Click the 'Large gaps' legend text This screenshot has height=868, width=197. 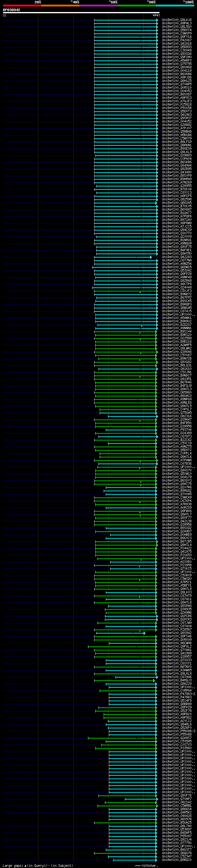click(x=13, y=865)
